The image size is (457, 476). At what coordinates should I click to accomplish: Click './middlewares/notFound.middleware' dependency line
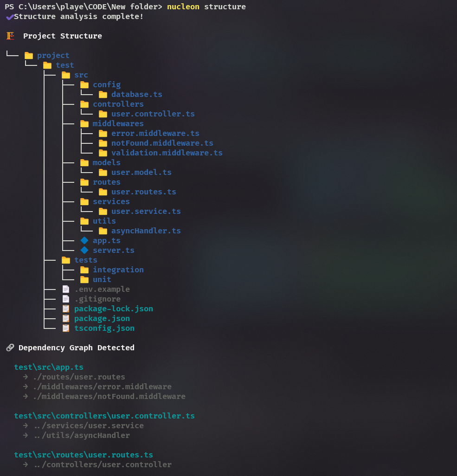[x=109, y=396]
